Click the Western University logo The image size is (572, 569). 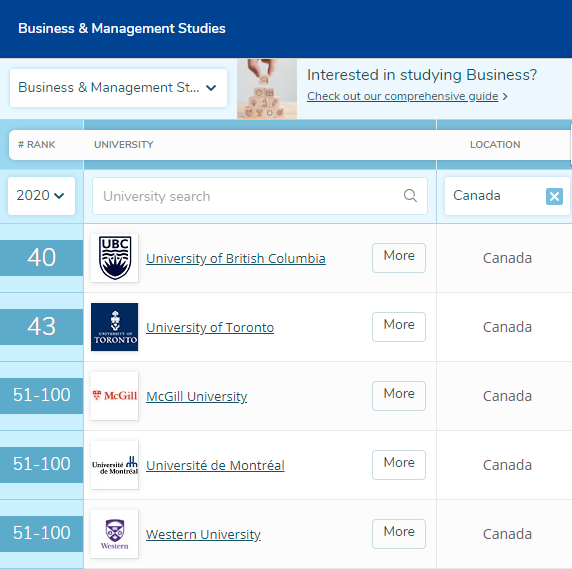coord(115,534)
